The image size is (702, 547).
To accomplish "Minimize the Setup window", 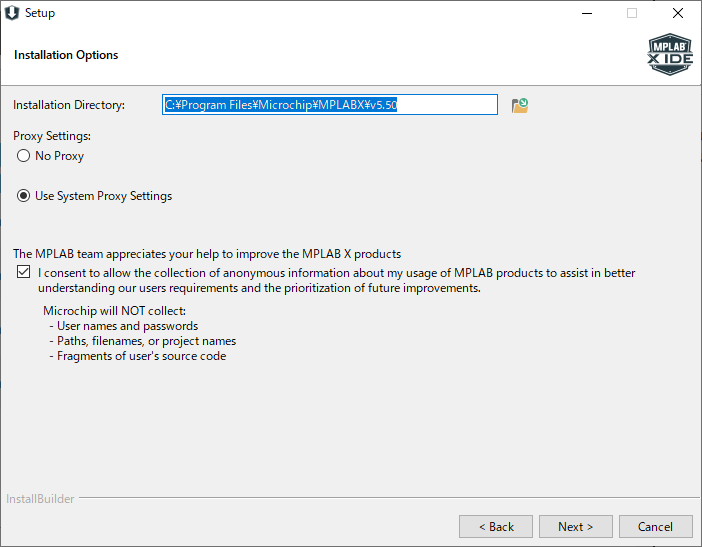I will click(587, 13).
